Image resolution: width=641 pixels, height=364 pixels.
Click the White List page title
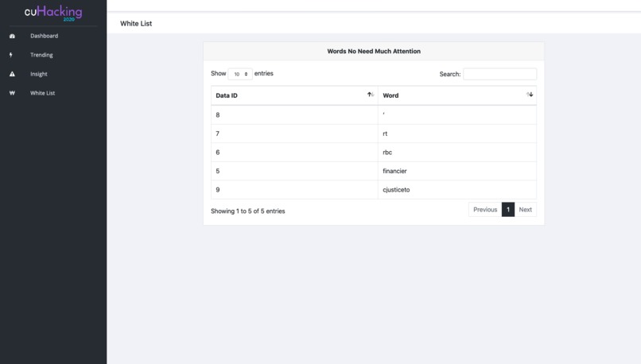pos(136,24)
